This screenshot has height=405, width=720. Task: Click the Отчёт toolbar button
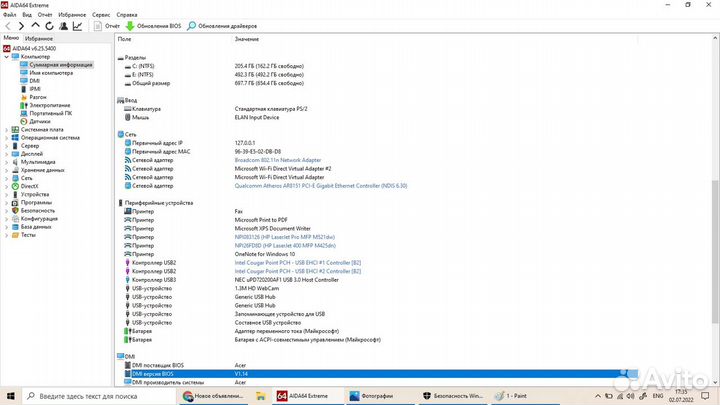pos(107,26)
